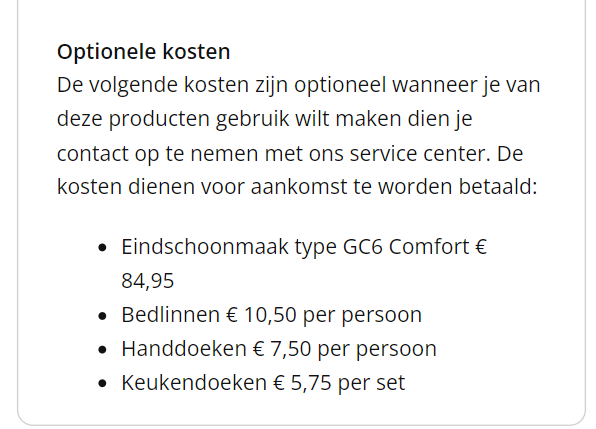The height and width of the screenshot is (429, 596).
Task: Select the Handdoeken € 7,50 per persoon item
Action: [279, 349]
